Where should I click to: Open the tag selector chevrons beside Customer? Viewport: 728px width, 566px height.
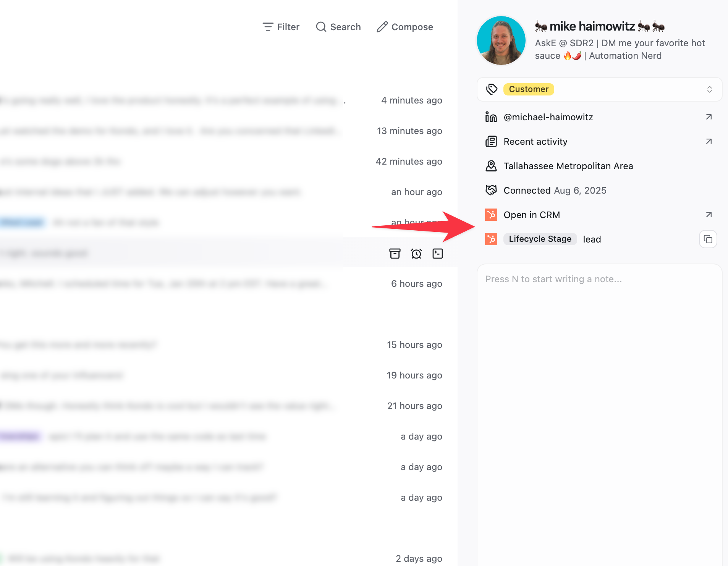coord(709,89)
